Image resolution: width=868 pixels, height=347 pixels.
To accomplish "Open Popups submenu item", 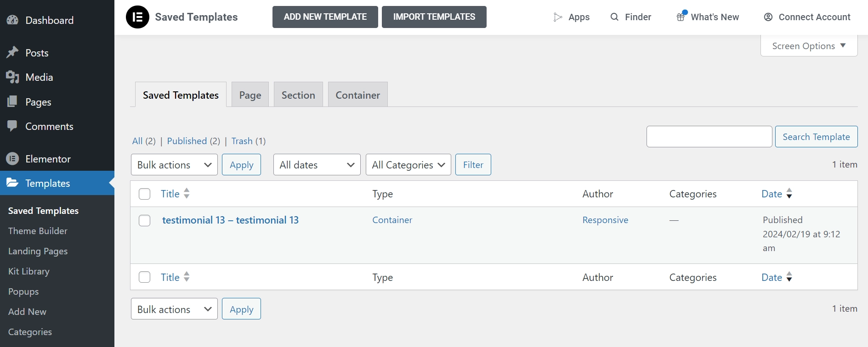I will coord(23,291).
